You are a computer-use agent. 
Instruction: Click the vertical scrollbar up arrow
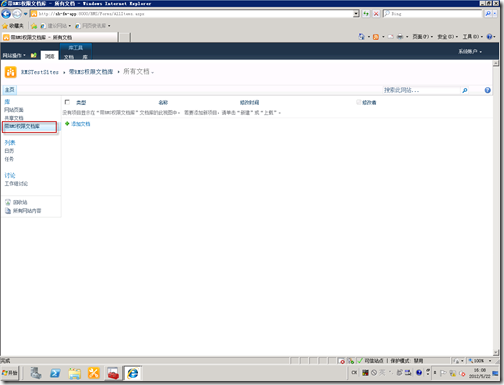[496, 63]
